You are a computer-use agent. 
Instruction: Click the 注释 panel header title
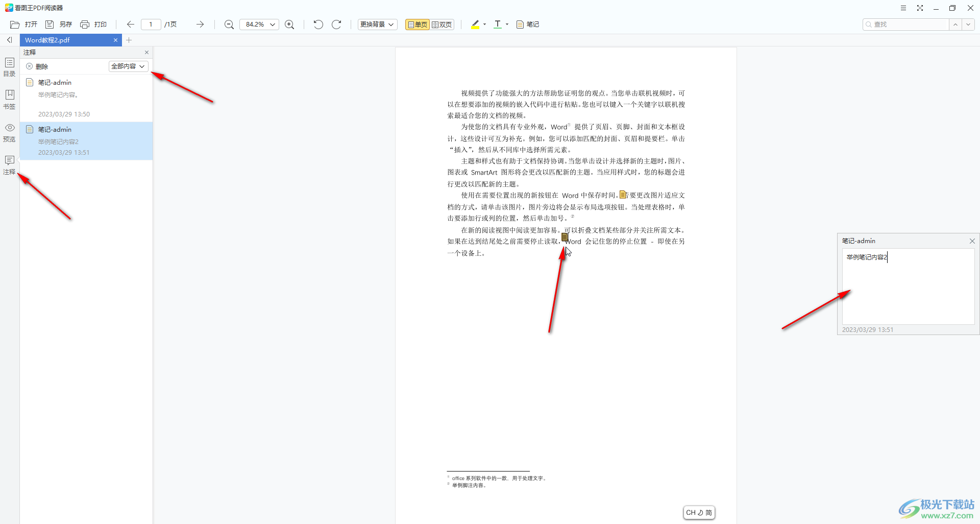(x=30, y=52)
